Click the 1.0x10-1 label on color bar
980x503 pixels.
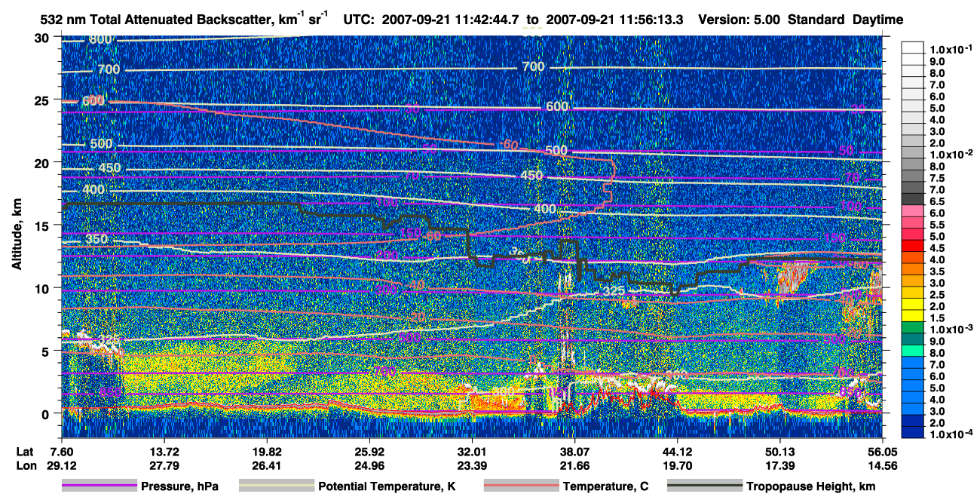click(953, 49)
